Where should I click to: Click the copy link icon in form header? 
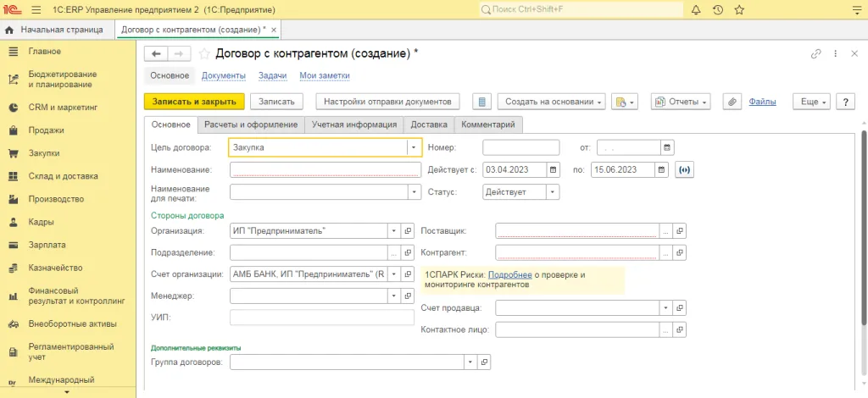[815, 53]
